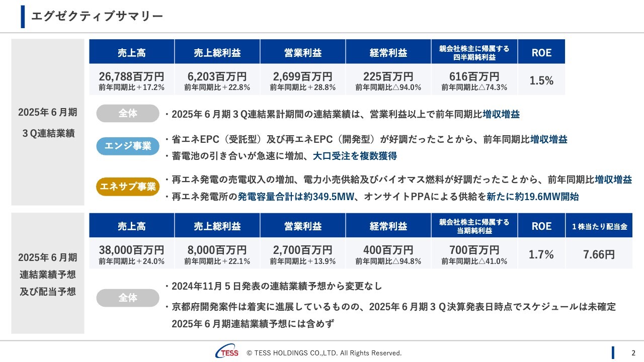The image size is (644, 362).
Task: Click 前年同期比△94.0% under ordinary profit
Action: tap(388, 87)
